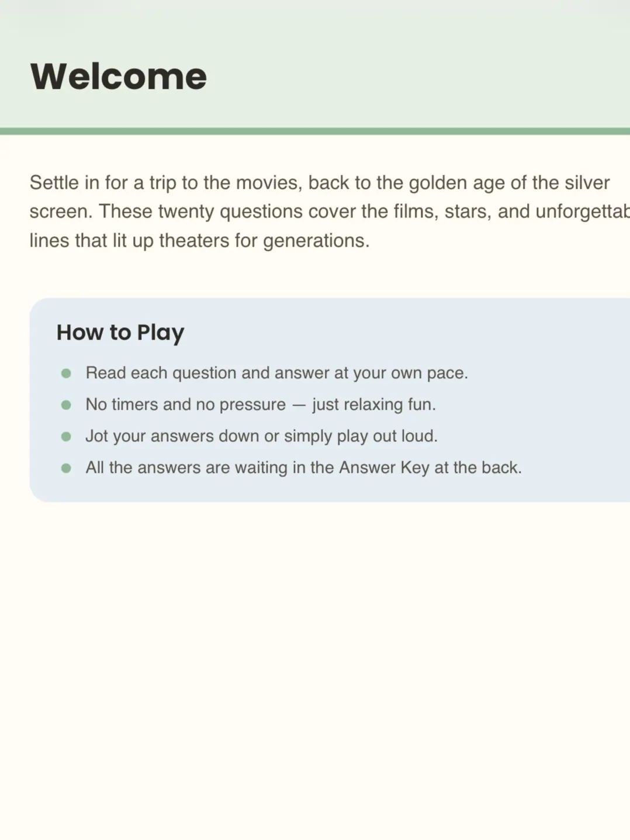The width and height of the screenshot is (630, 840).
Task: Click the 'Welcome' page heading
Action: point(119,76)
